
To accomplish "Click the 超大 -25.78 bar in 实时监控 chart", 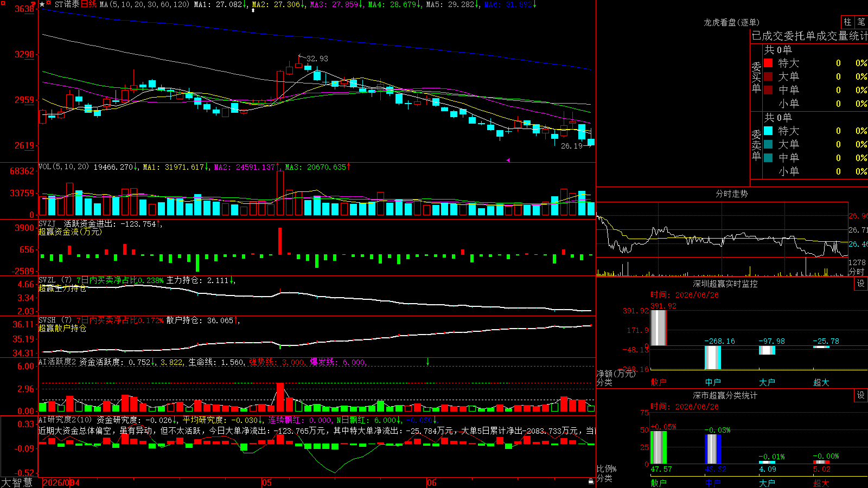I will point(821,346).
